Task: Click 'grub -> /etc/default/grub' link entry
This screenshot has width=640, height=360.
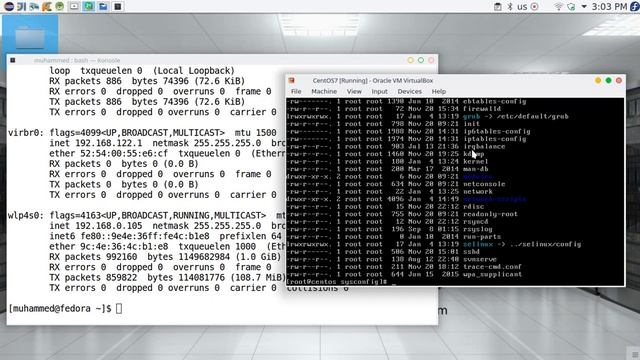Action: pyautogui.click(x=516, y=116)
